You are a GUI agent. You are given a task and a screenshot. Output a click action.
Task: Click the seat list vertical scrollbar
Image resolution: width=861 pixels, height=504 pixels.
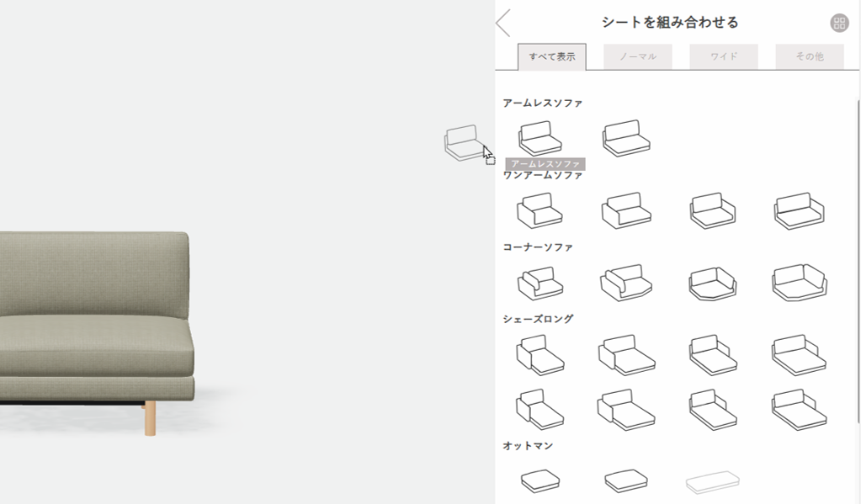pos(858,261)
